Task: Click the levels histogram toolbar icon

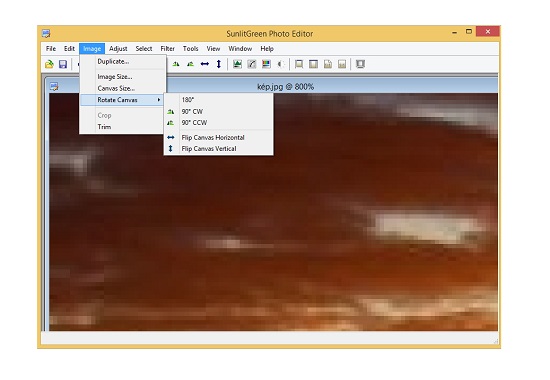Action: click(237, 64)
